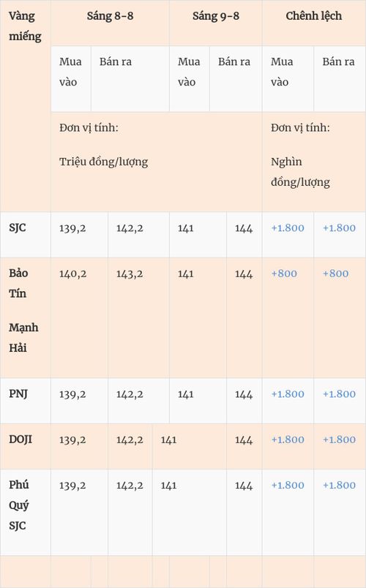Click the Phú Quý SJC row label
The image size is (366, 588).
(x=19, y=505)
